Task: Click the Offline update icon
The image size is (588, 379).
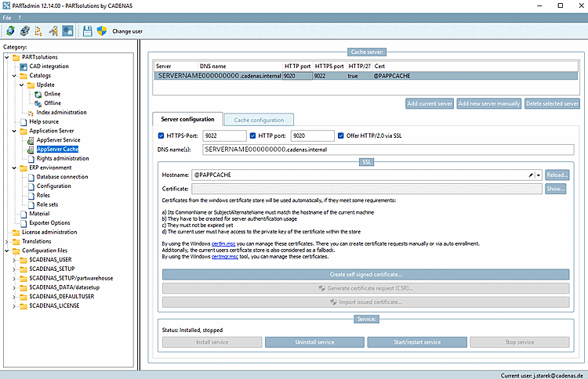Action: pos(38,103)
